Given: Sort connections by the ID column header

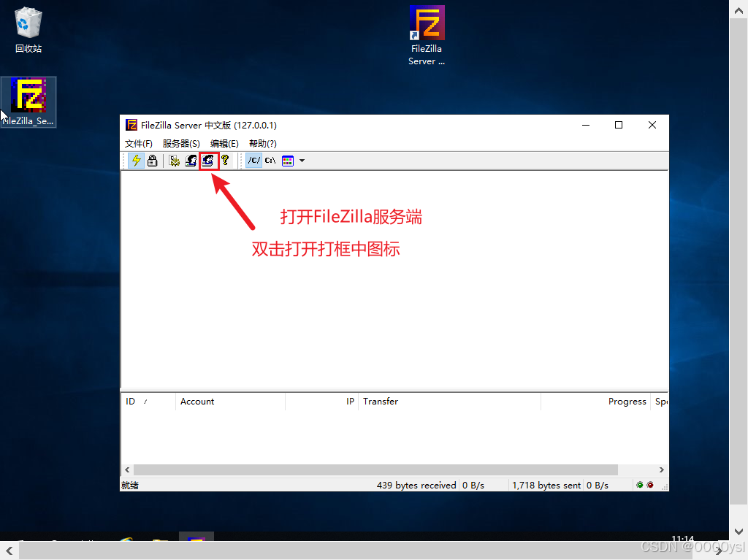Looking at the screenshot, I should click(x=148, y=402).
